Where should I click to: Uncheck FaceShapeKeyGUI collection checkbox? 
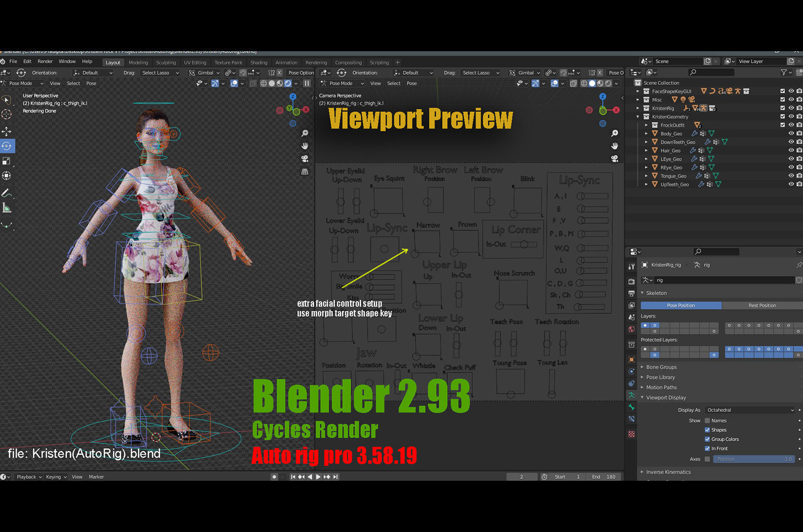pyautogui.click(x=782, y=91)
